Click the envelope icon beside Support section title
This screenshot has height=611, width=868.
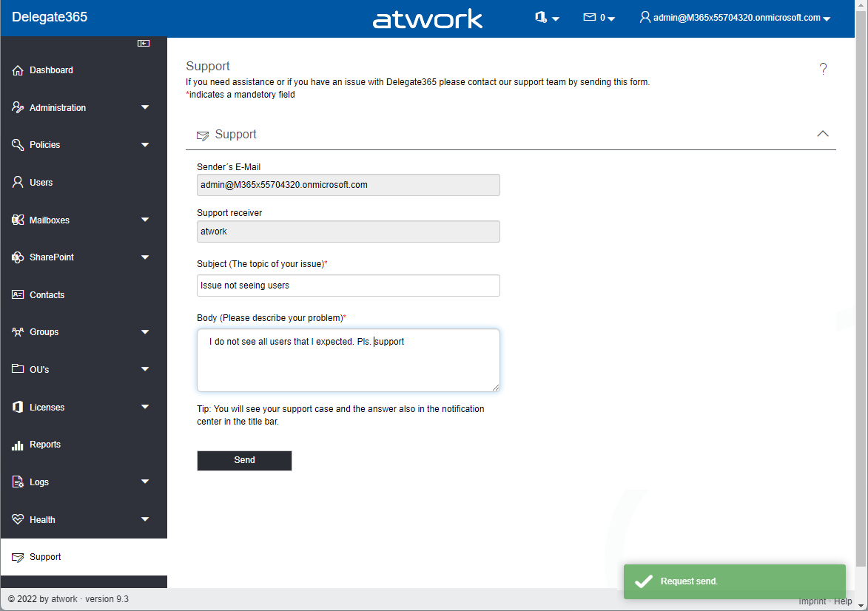coord(203,135)
